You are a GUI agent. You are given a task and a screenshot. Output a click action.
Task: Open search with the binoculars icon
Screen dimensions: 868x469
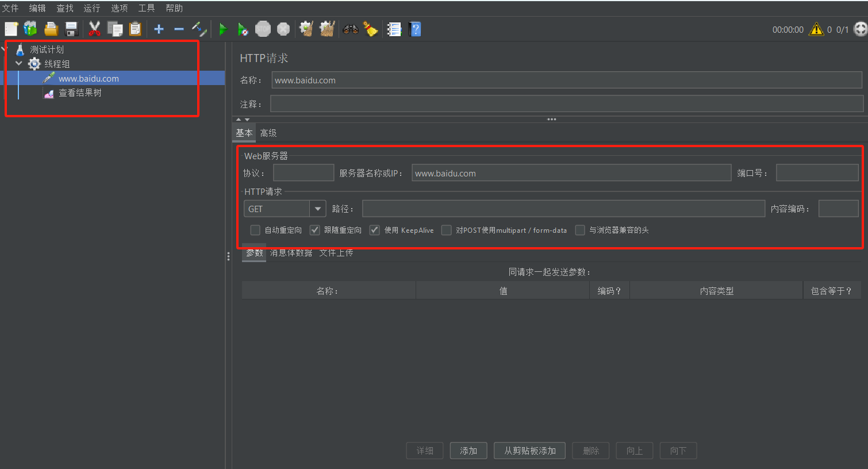pyautogui.click(x=351, y=29)
